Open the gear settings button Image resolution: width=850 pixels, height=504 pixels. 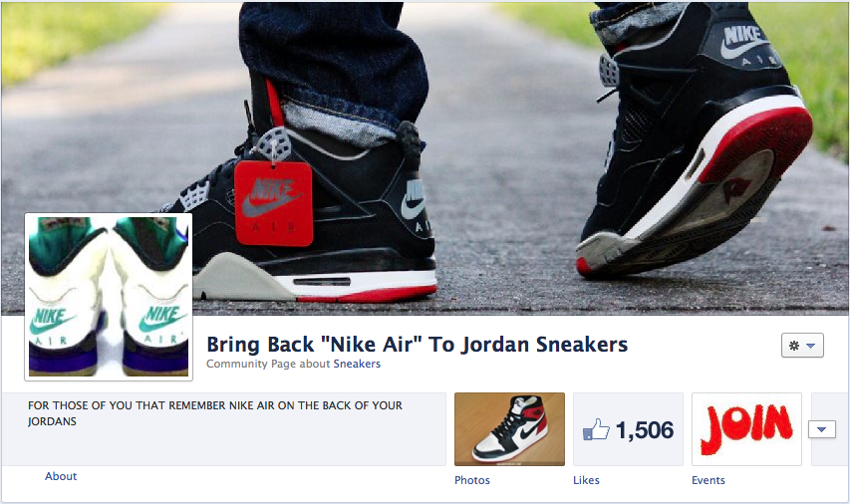point(802,346)
